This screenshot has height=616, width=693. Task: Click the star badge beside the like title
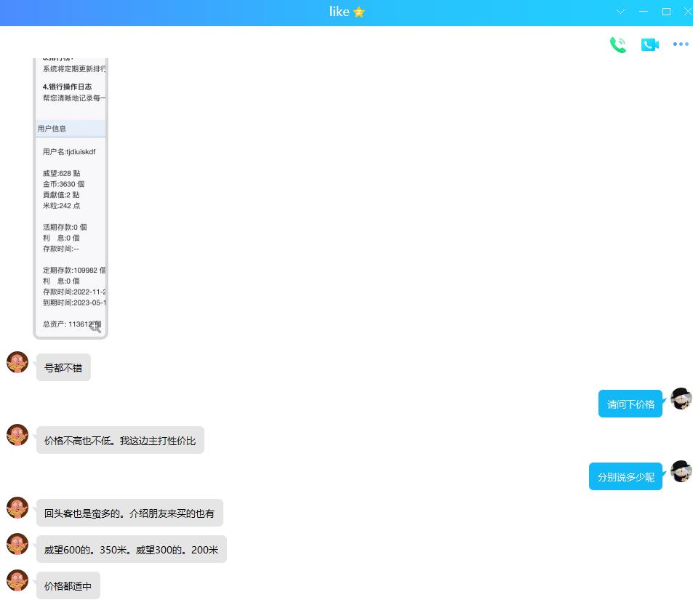click(358, 12)
